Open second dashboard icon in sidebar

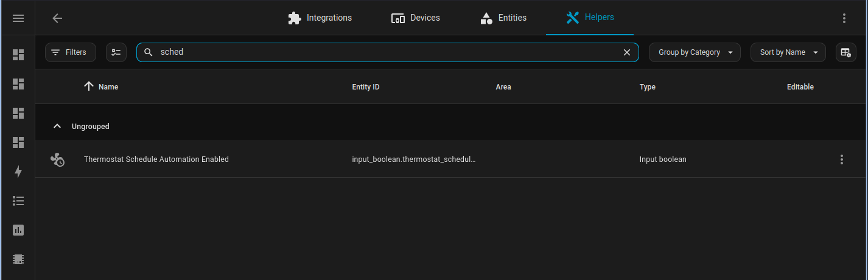[18, 84]
